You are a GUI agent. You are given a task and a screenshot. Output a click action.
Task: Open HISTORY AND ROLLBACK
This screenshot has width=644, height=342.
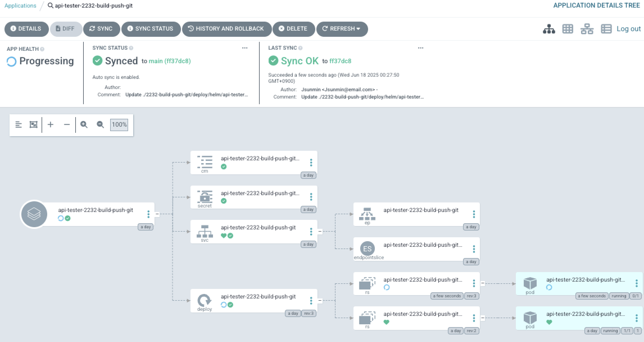pos(226,29)
